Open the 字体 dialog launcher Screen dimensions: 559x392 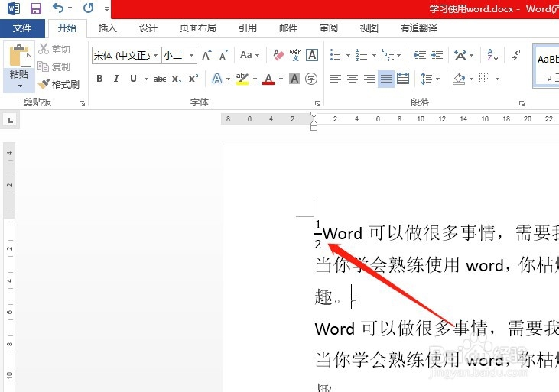317,103
